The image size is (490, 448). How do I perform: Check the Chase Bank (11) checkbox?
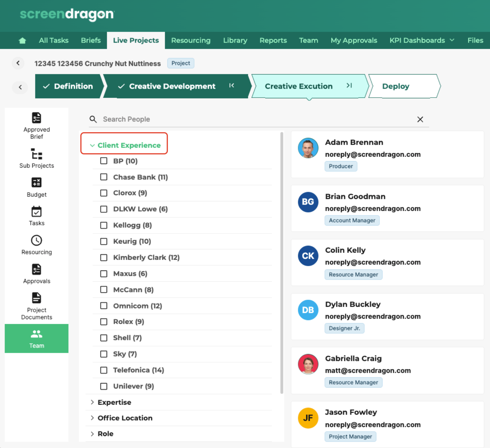pos(104,177)
